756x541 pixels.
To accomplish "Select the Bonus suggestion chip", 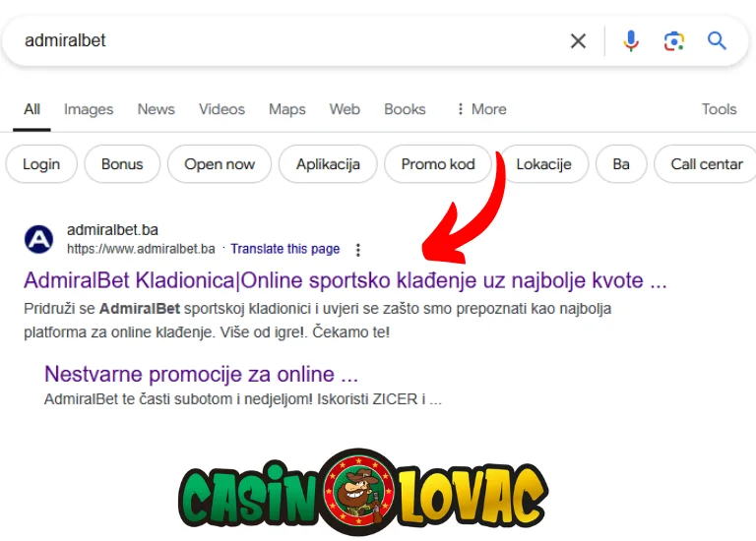I will click(x=122, y=164).
